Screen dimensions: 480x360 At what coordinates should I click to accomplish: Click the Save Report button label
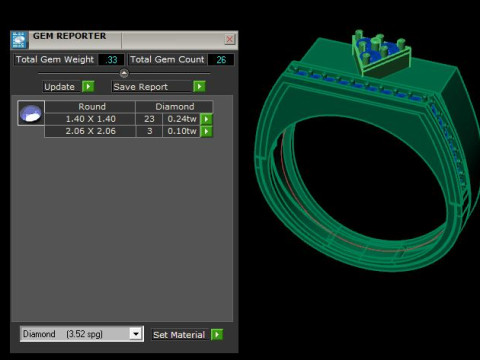click(152, 87)
